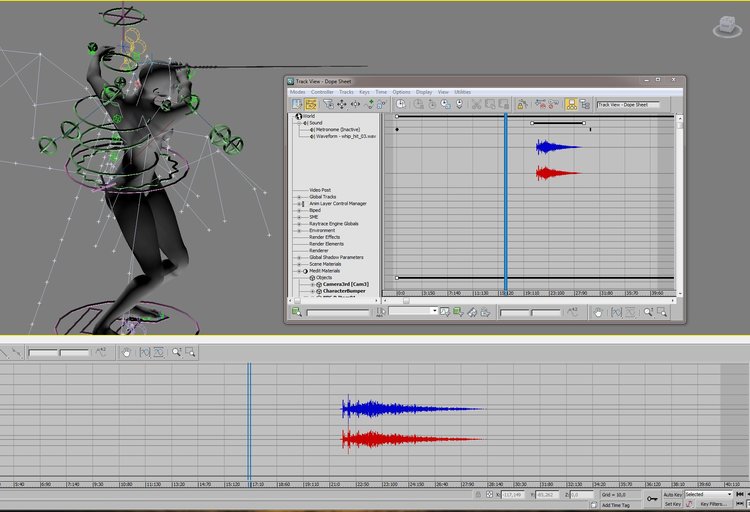Toggle Show Keyable Icons in Track View
Screen dimensions: 750x512
pos(553,104)
